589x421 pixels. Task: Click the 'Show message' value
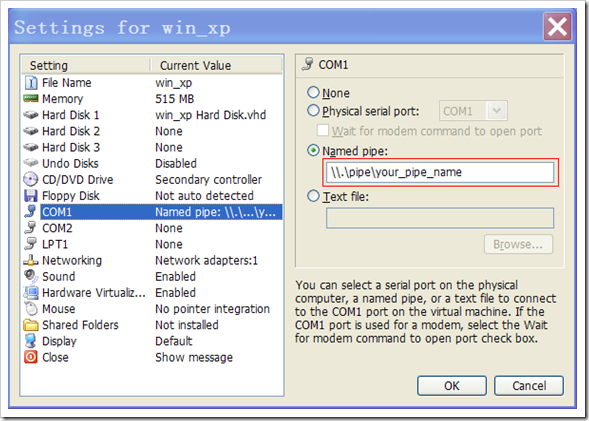point(194,357)
